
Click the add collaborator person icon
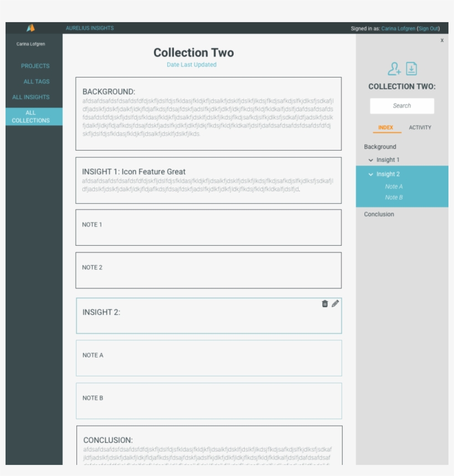[x=394, y=69]
